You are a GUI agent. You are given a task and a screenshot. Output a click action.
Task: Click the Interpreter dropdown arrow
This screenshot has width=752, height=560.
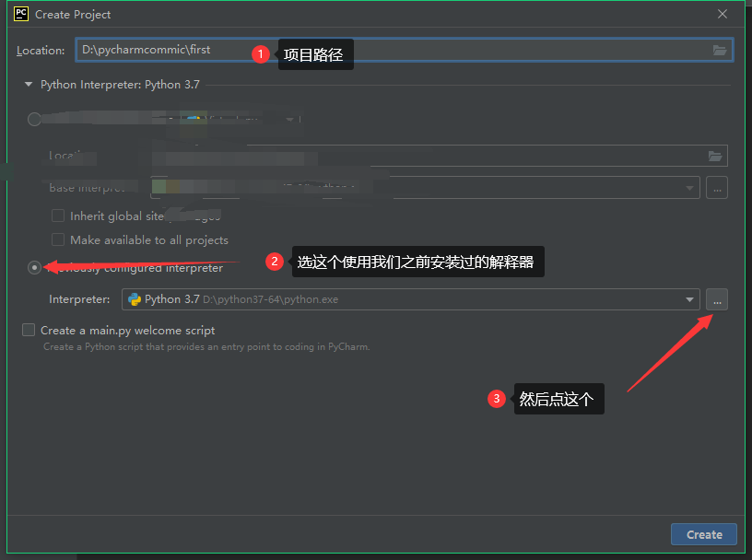[x=689, y=299]
